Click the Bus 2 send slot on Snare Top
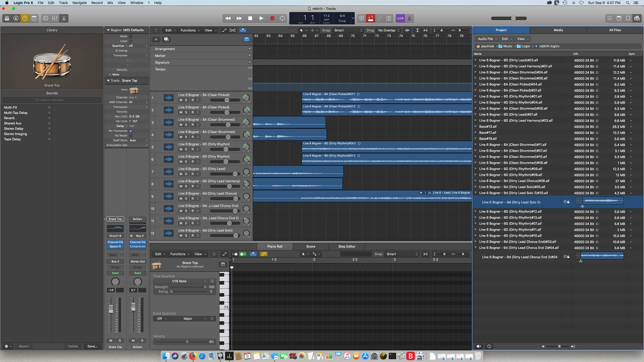Screen dimensions: 644x362 click(115, 261)
